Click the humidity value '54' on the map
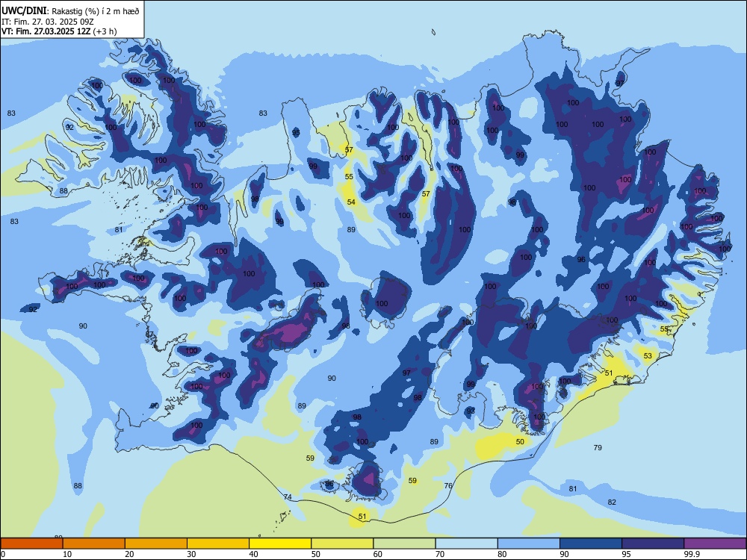The height and width of the screenshot is (560, 747). (x=351, y=202)
